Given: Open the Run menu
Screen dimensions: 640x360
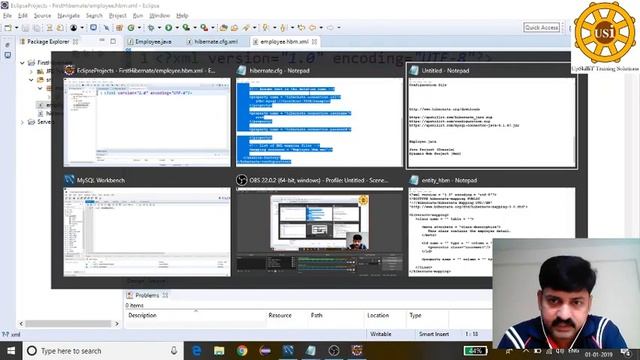Looking at the screenshot, I should [x=138, y=16].
